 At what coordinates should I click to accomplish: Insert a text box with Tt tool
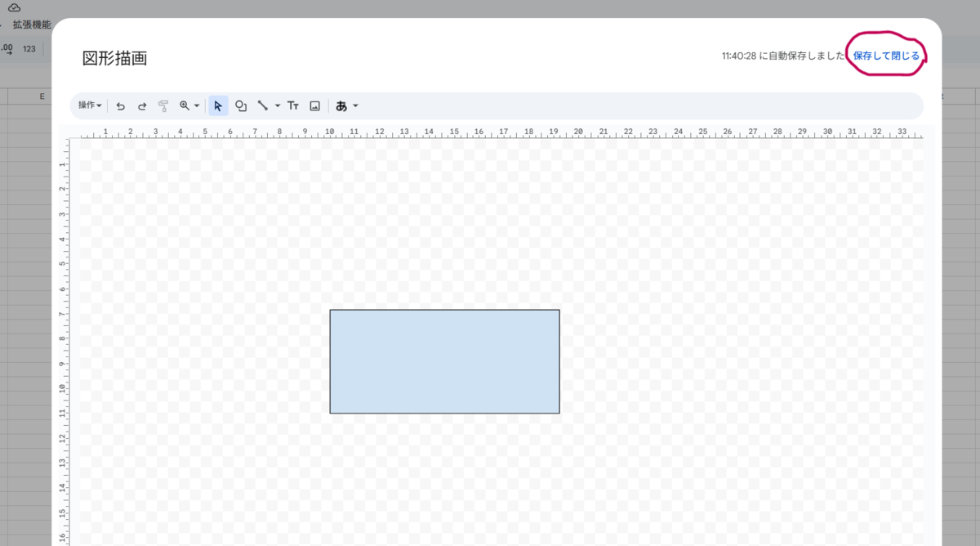pyautogui.click(x=293, y=105)
